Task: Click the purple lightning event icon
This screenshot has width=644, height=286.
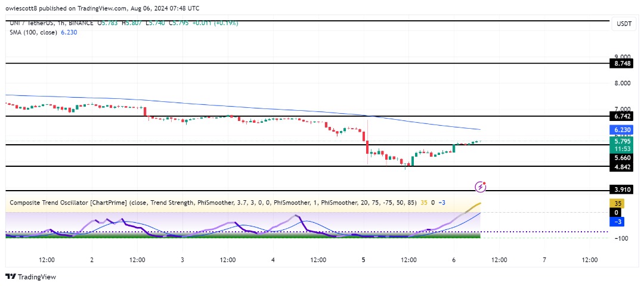Action: (x=481, y=188)
